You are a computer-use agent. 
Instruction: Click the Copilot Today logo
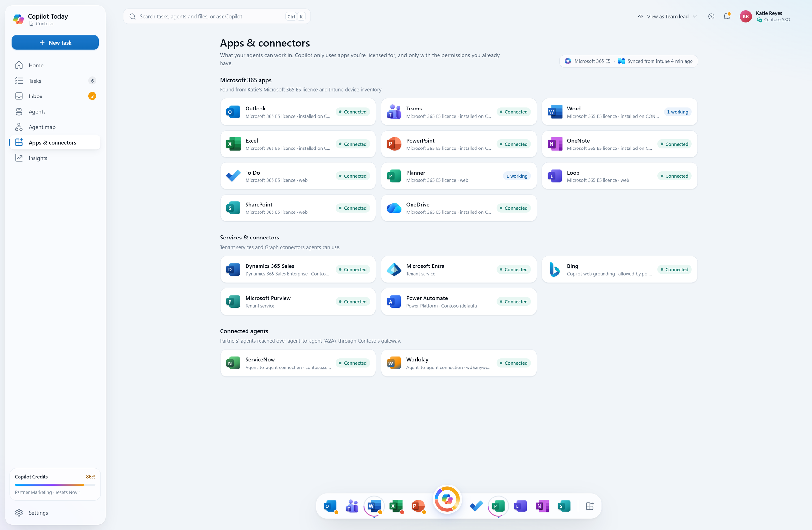[x=19, y=19]
